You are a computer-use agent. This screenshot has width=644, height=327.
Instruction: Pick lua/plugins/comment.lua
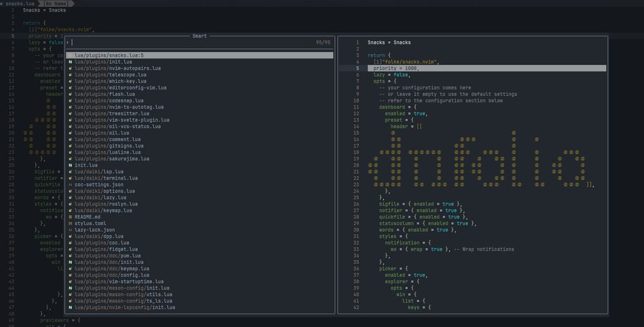pyautogui.click(x=107, y=140)
